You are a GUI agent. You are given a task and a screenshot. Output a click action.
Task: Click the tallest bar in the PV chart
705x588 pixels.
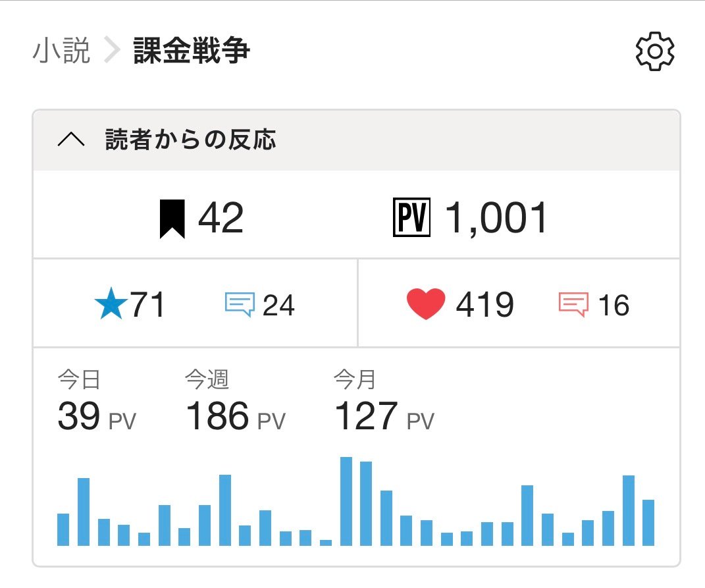346,501
